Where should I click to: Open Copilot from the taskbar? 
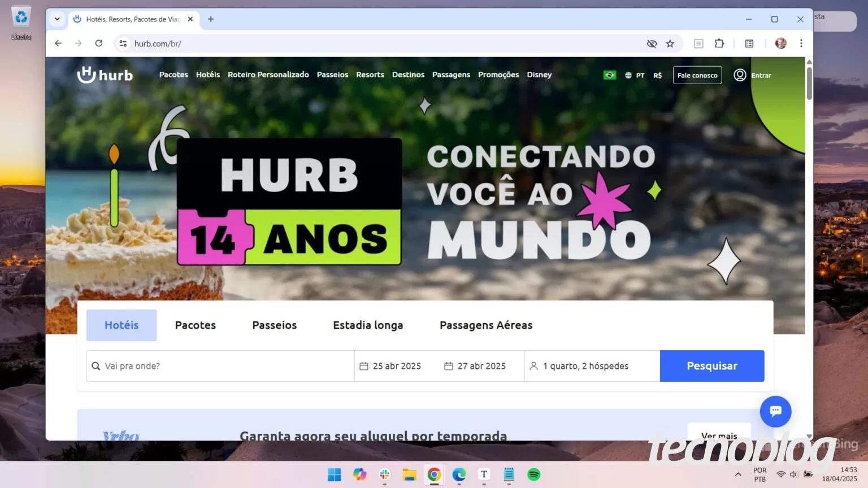359,474
